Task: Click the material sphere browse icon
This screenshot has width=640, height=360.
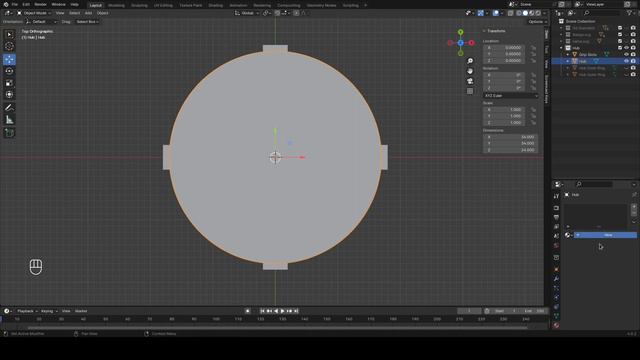Action: (x=568, y=235)
